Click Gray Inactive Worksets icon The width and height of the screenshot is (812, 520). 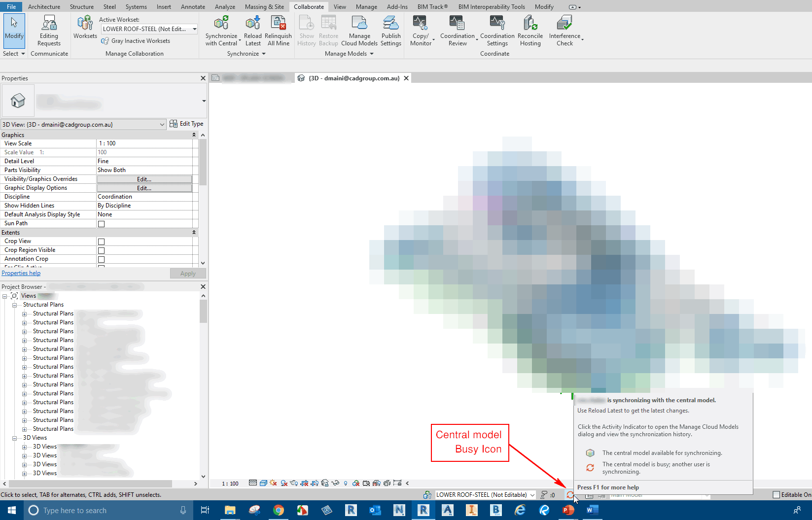105,41
